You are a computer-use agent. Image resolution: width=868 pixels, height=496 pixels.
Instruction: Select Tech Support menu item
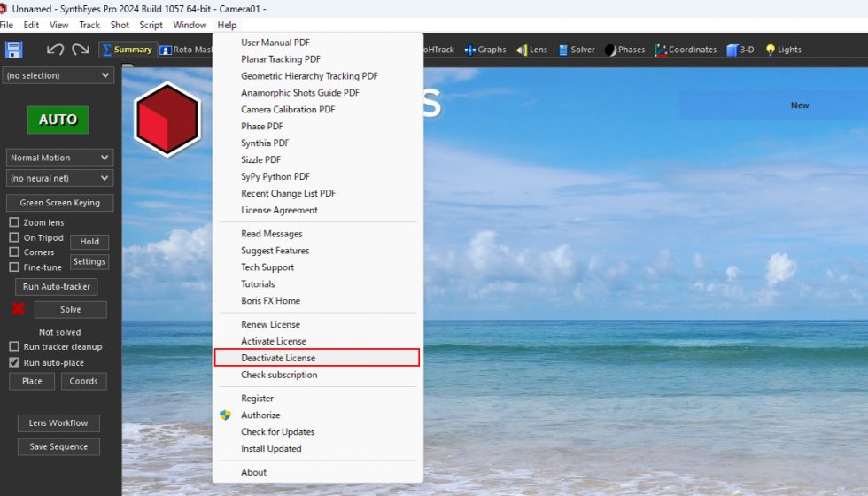pyautogui.click(x=317, y=267)
